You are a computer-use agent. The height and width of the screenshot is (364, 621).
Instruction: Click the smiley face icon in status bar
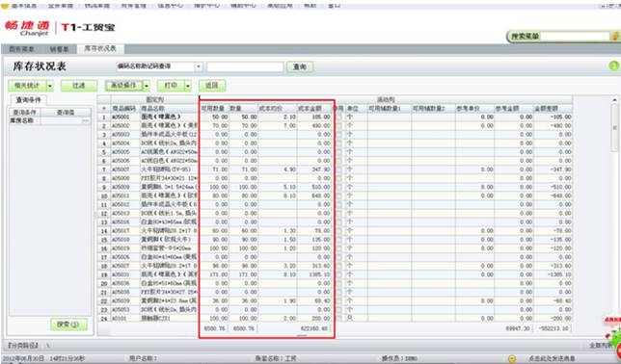(512, 358)
